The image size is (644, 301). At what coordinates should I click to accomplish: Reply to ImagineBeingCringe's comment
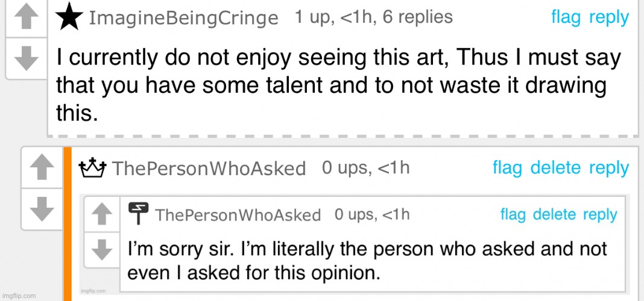608,17
